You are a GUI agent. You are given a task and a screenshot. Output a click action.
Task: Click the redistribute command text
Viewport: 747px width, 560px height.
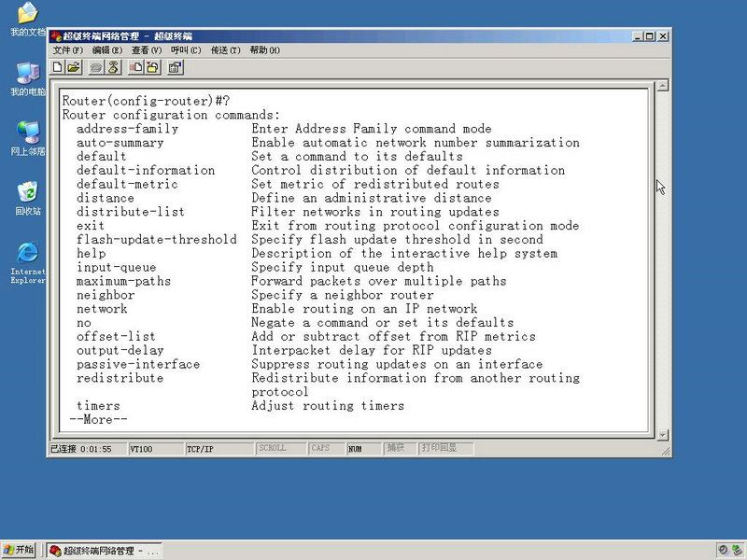[120, 378]
